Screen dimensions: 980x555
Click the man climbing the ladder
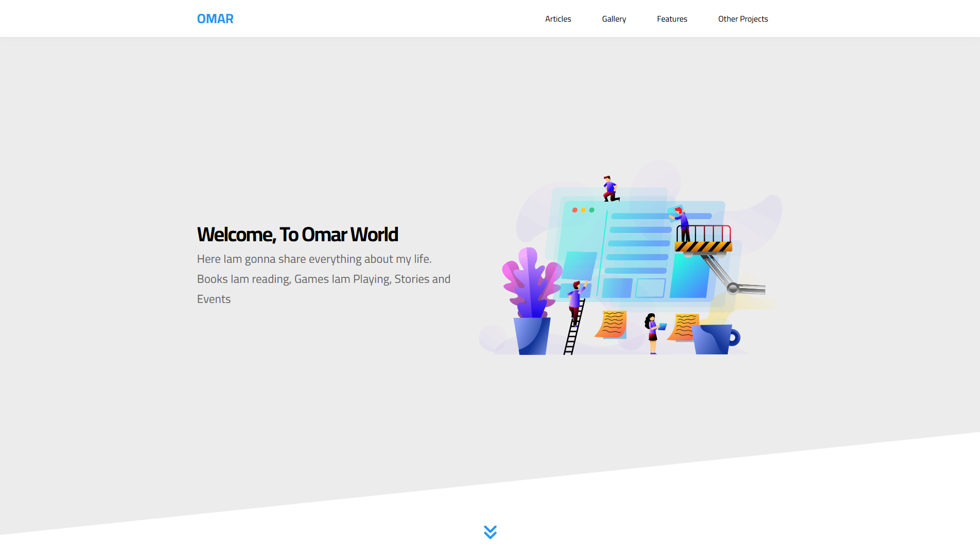pos(576,301)
